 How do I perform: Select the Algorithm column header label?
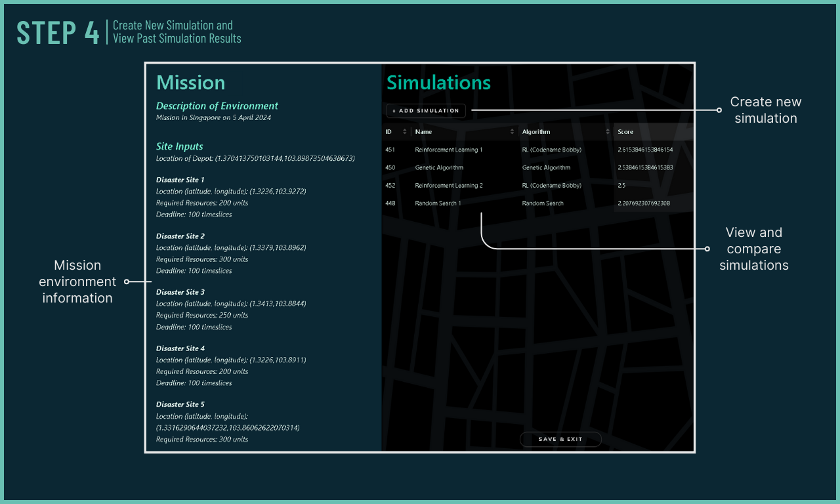(x=536, y=132)
